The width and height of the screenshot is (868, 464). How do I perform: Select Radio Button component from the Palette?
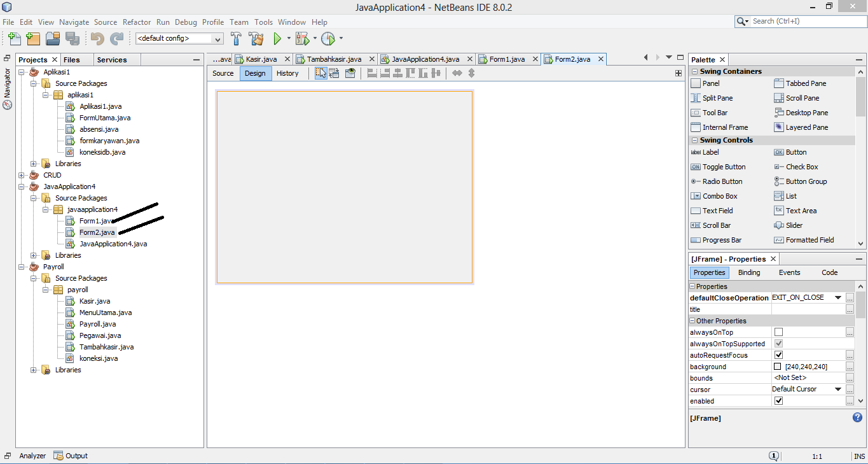717,181
